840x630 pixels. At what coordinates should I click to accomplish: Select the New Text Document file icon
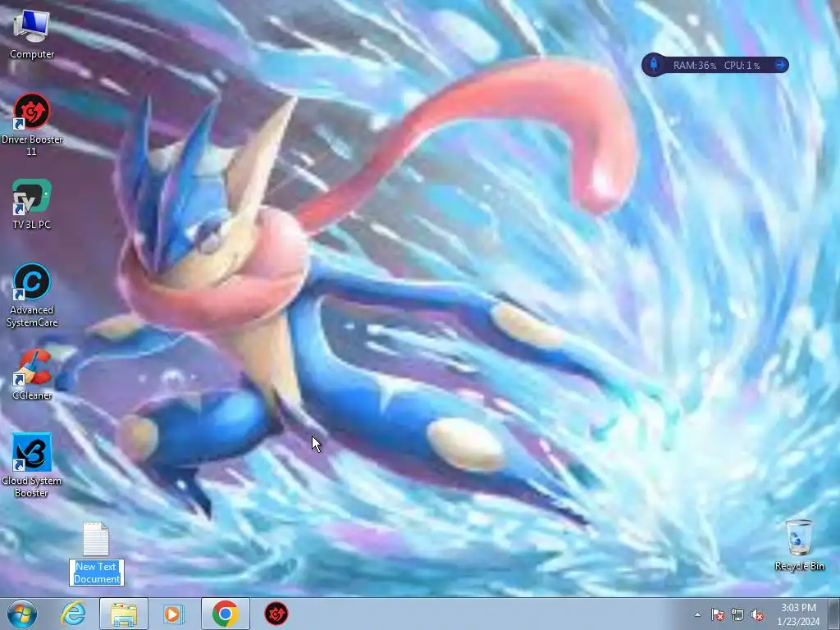[97, 538]
